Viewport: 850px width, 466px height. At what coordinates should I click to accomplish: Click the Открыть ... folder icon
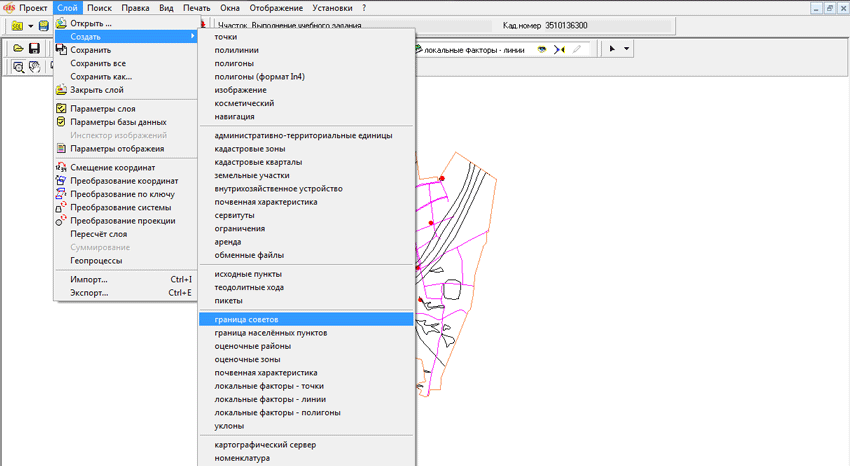coord(61,23)
